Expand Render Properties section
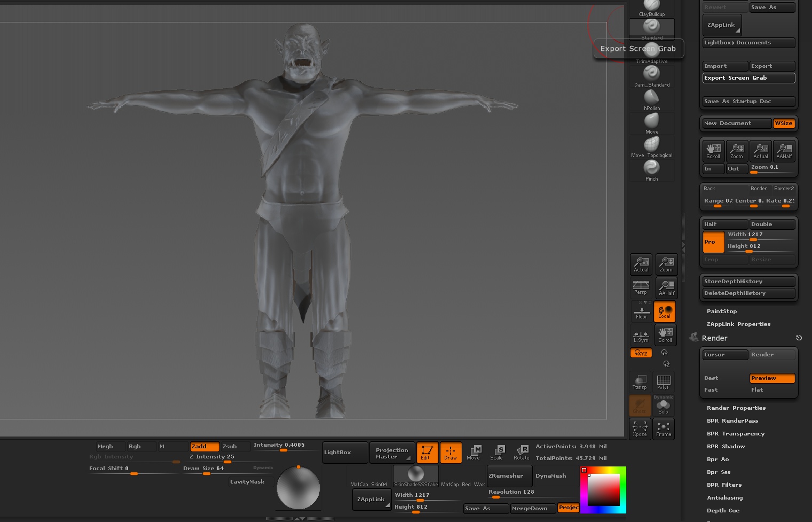This screenshot has width=812, height=522. pos(736,408)
